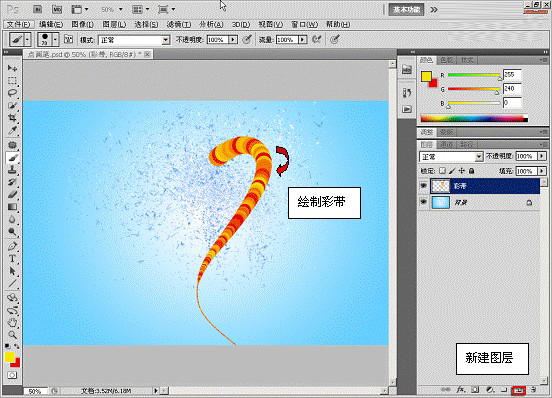Select the Rectangular Marquee tool
552x398 pixels.
pyautogui.click(x=12, y=81)
